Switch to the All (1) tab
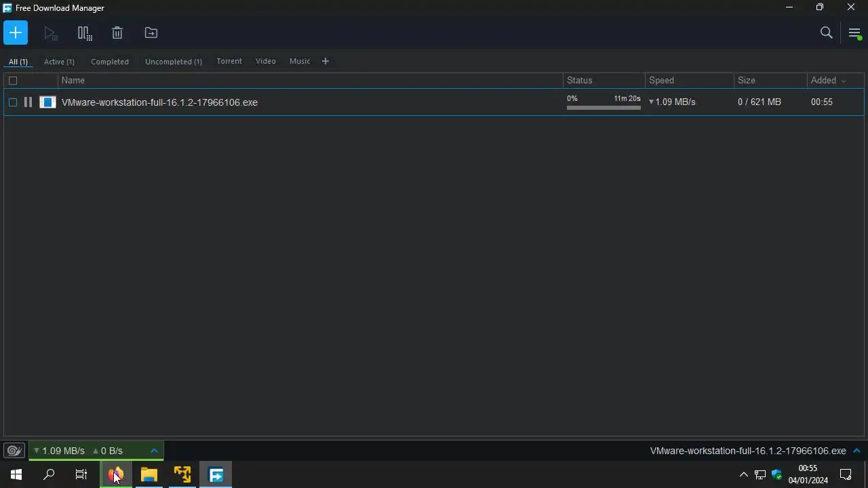 (18, 62)
